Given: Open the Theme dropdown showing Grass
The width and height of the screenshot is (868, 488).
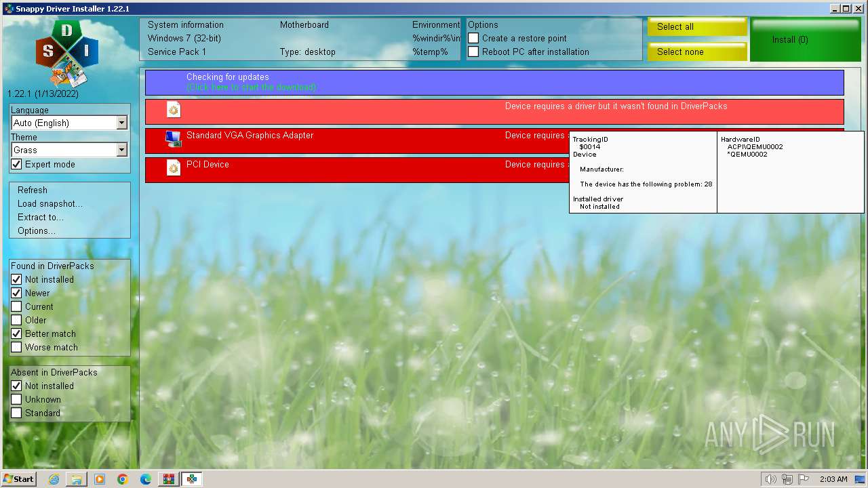Looking at the screenshot, I should coord(70,150).
